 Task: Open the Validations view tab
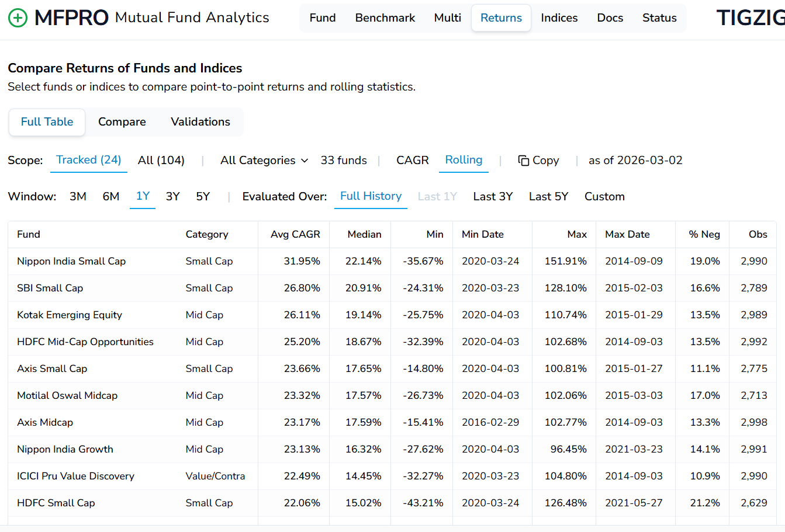click(x=200, y=122)
